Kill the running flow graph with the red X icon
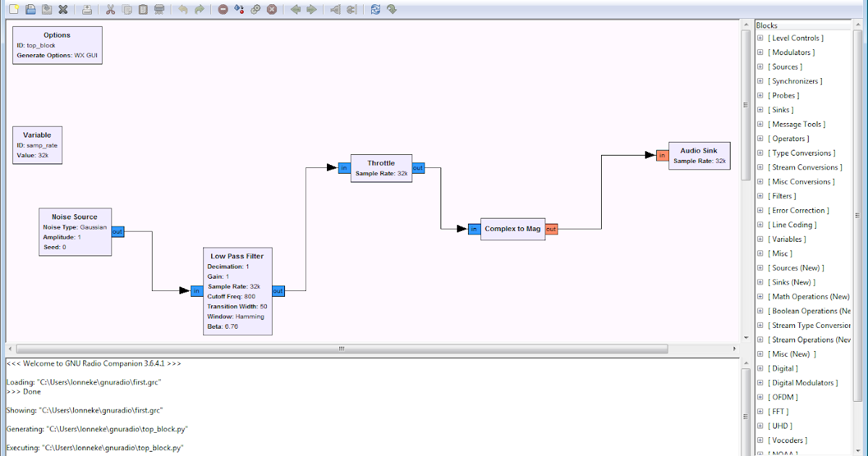The height and width of the screenshot is (456, 868). 271,9
